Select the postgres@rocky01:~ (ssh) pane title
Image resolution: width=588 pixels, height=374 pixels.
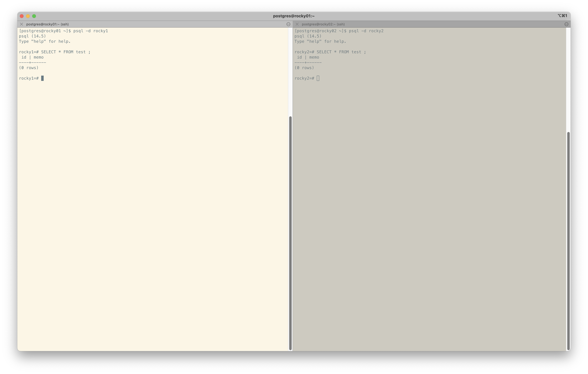point(47,24)
